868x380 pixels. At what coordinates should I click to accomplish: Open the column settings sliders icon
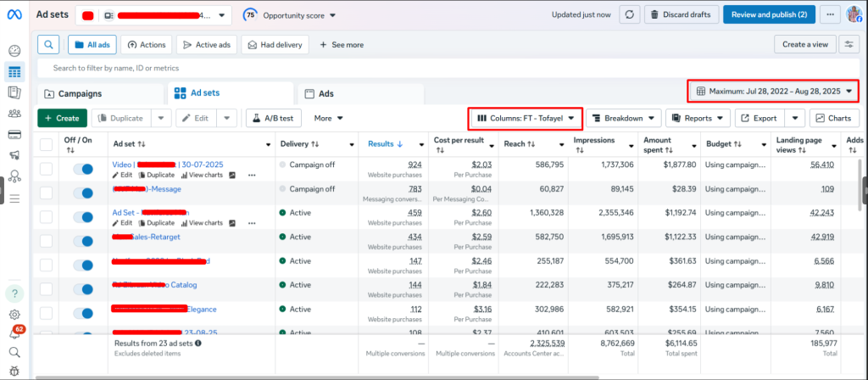pyautogui.click(x=847, y=44)
